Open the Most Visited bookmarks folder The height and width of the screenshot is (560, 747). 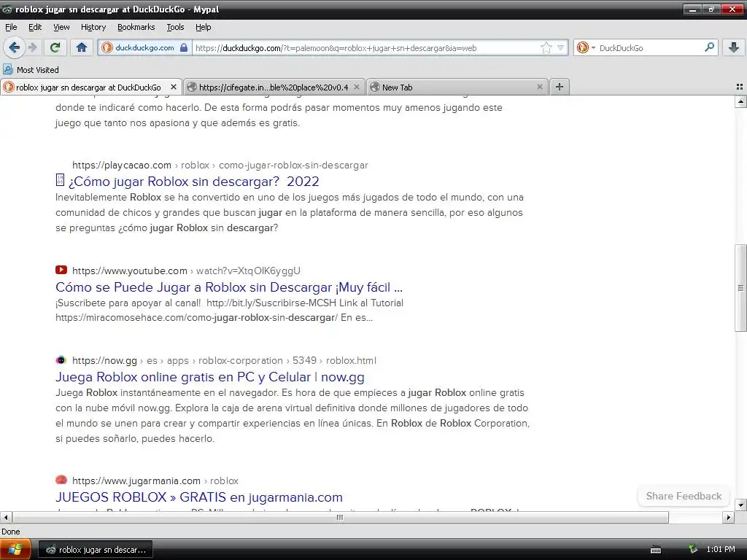(31, 69)
